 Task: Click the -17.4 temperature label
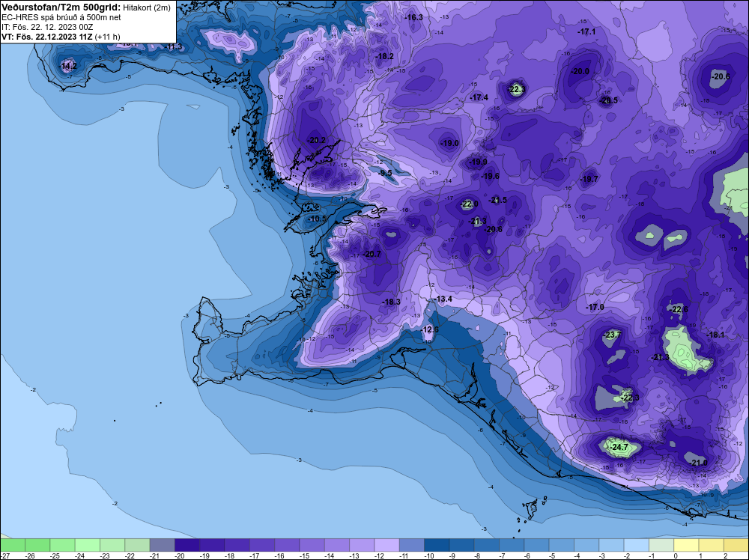[x=479, y=97]
